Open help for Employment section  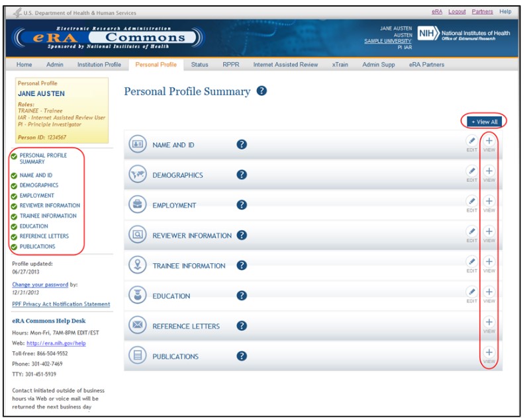242,204
